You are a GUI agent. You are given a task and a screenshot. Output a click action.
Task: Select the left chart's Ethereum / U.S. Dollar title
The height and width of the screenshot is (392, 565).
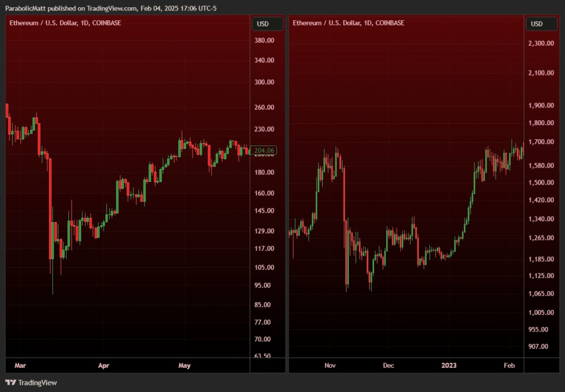coord(65,23)
